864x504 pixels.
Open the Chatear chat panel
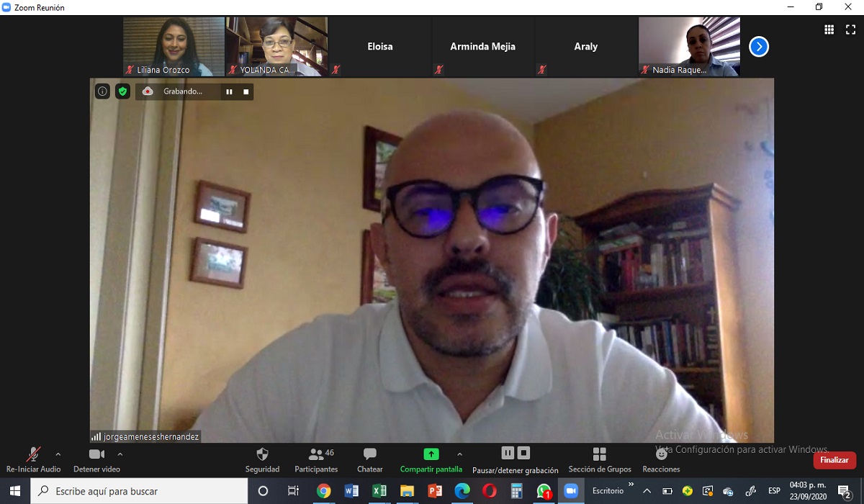pos(370,459)
